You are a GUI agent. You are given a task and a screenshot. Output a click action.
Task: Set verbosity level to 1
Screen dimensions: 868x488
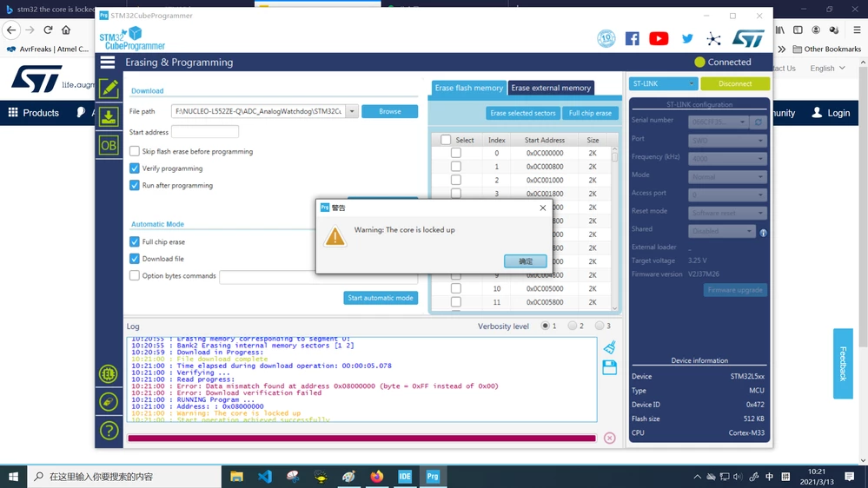[x=546, y=326]
